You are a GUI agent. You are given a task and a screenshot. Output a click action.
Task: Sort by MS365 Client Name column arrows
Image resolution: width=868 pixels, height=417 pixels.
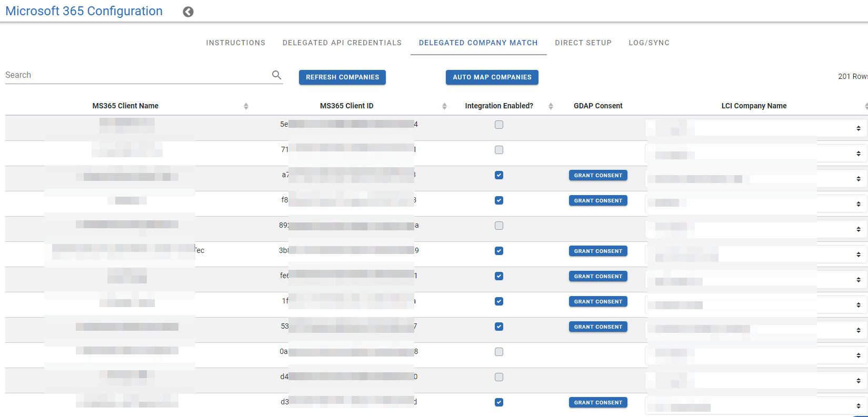(246, 106)
